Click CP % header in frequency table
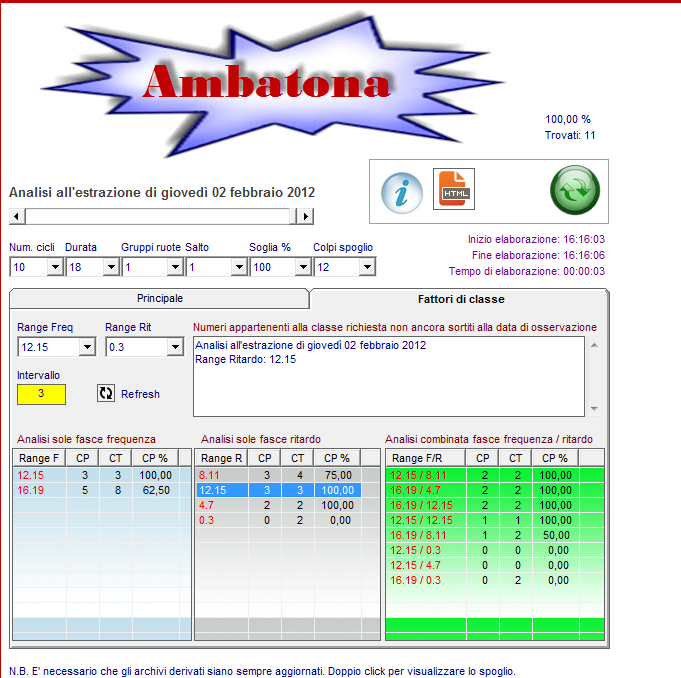This screenshot has width=681, height=678. [x=155, y=458]
